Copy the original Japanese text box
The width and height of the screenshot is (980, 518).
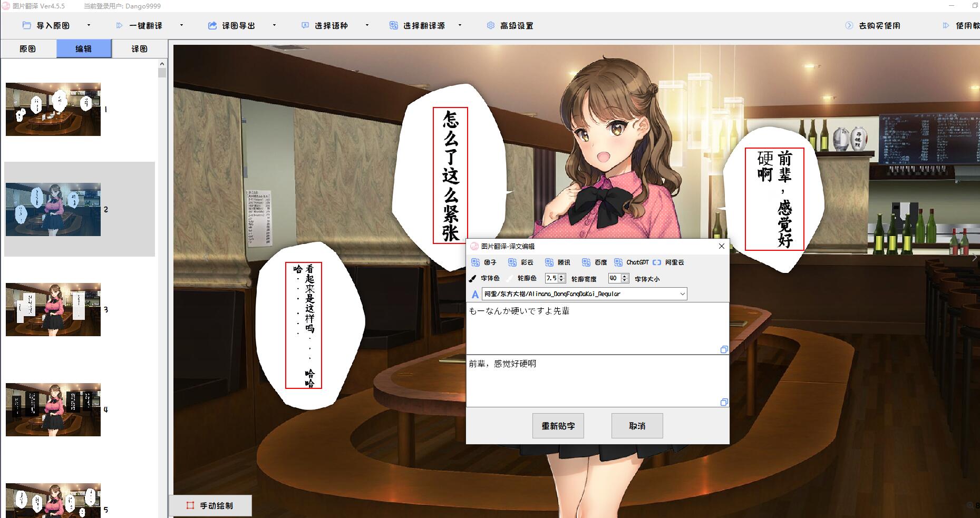(724, 350)
